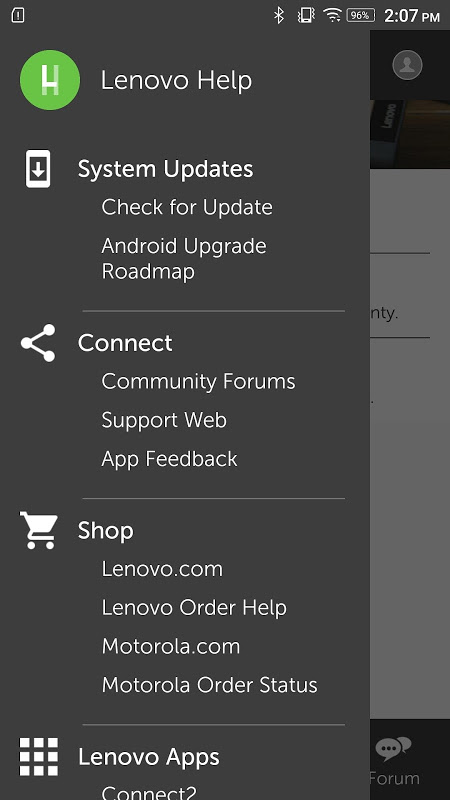Select Support Web entry
This screenshot has width=450, height=800.
pos(164,420)
